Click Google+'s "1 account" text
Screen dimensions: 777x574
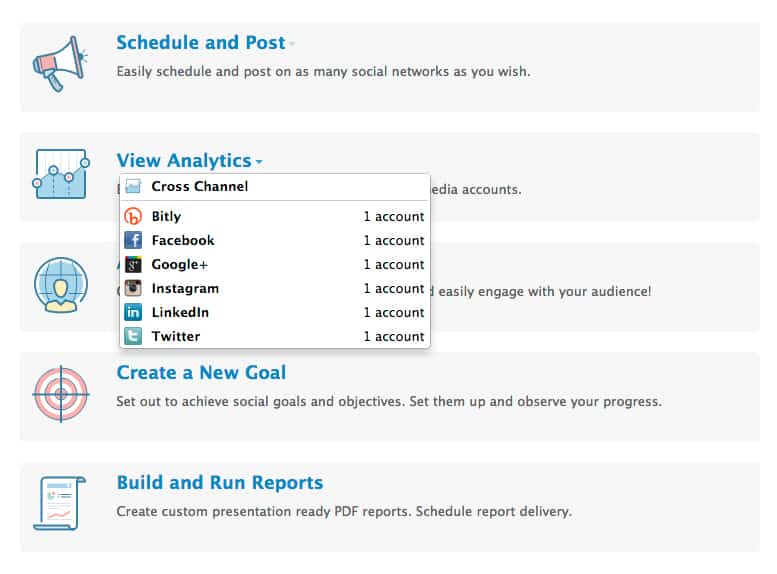394,264
